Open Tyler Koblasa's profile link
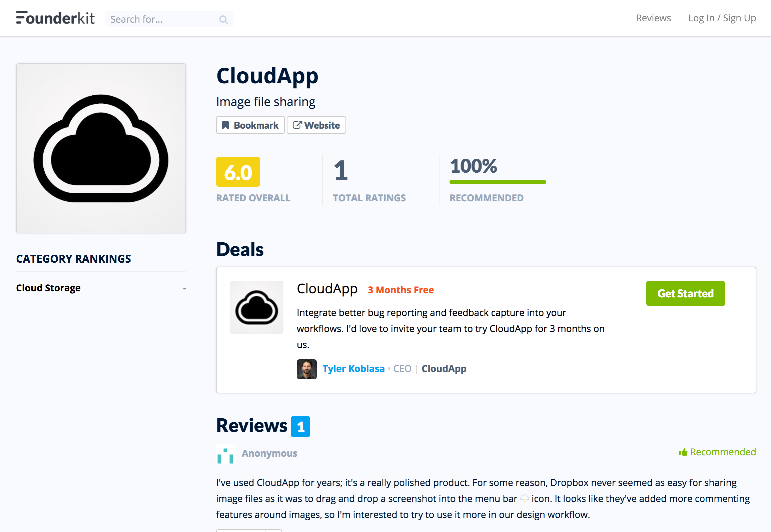This screenshot has height=532, width=771. coord(353,369)
